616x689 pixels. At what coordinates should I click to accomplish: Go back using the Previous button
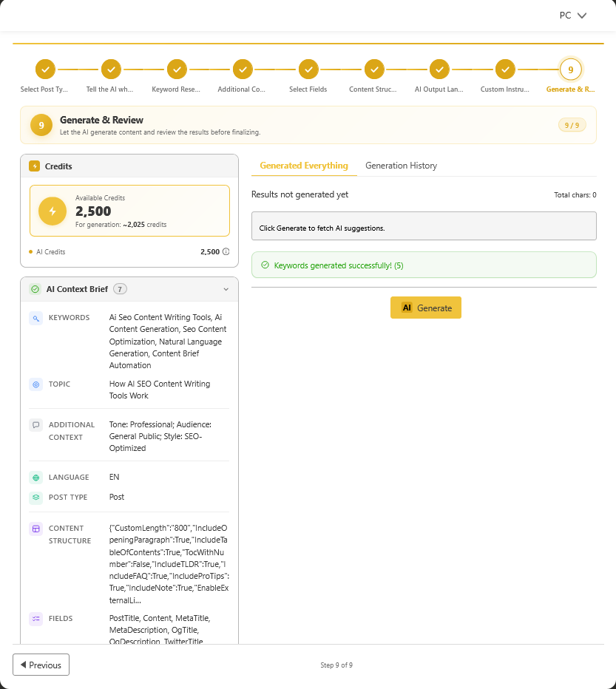tap(41, 665)
